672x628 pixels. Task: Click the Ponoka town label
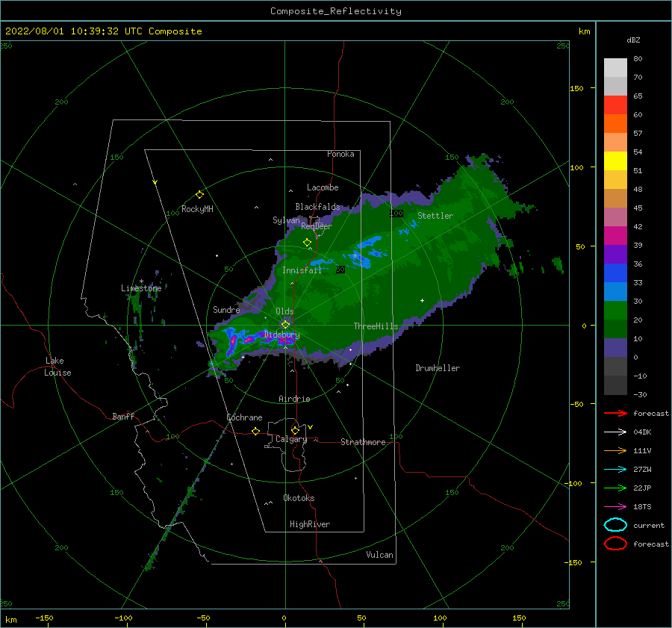pos(340,154)
